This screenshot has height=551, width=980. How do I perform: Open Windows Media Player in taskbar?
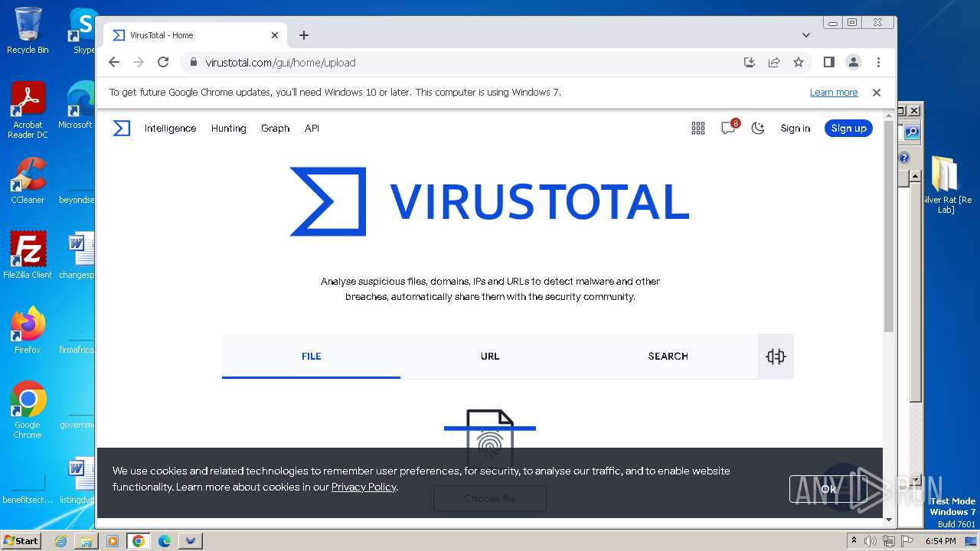tap(113, 541)
